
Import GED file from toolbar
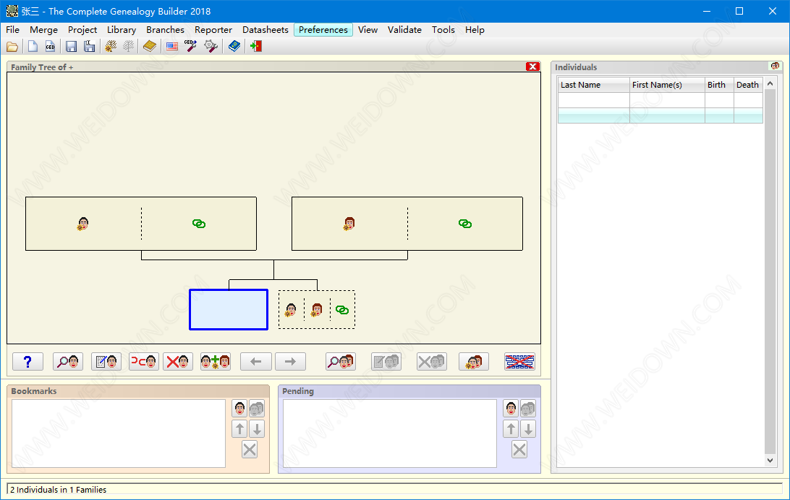50,46
